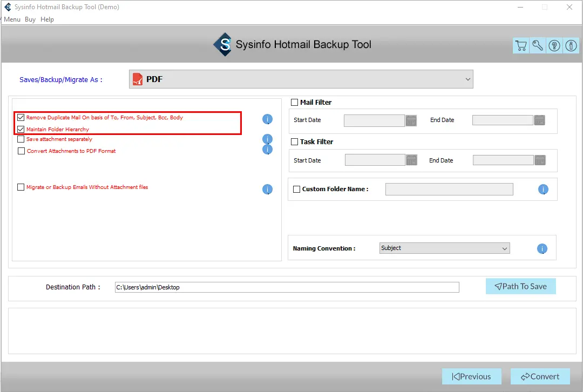Click the Sysinfo logo in header
The height and width of the screenshot is (392, 583).
pyautogui.click(x=223, y=45)
